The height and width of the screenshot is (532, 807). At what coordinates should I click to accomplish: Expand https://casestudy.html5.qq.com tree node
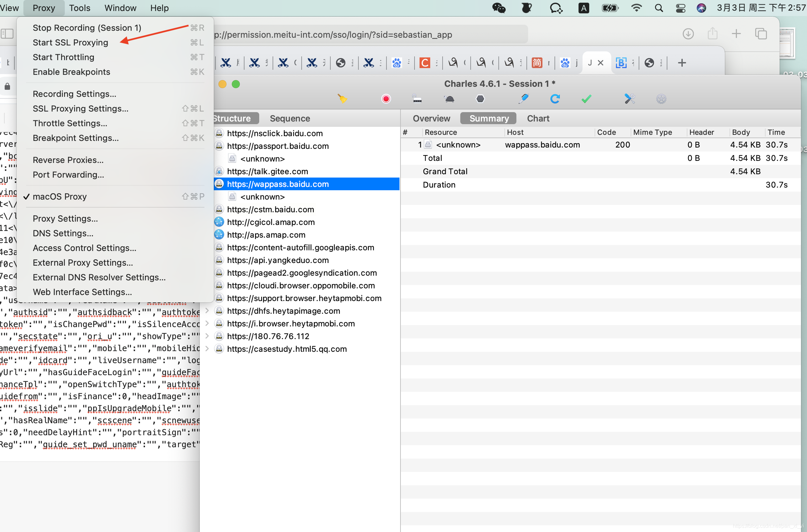[x=207, y=348]
